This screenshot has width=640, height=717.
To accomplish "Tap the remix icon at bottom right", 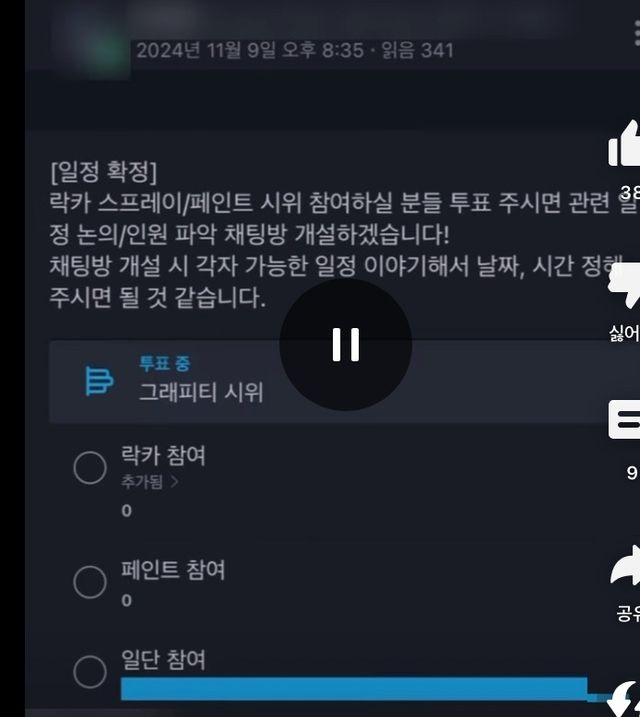I will (x=626, y=699).
